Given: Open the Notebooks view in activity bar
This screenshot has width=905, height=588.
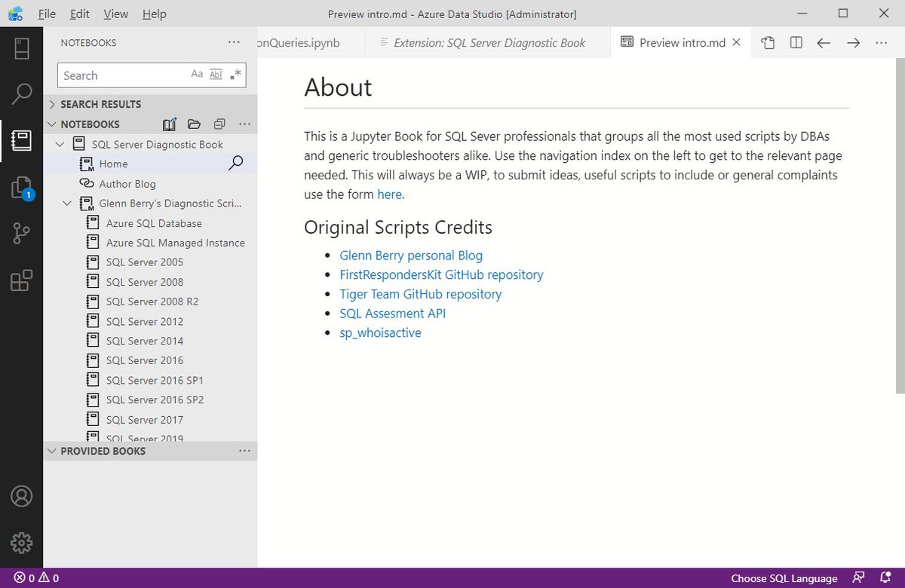Looking at the screenshot, I should pyautogui.click(x=21, y=140).
